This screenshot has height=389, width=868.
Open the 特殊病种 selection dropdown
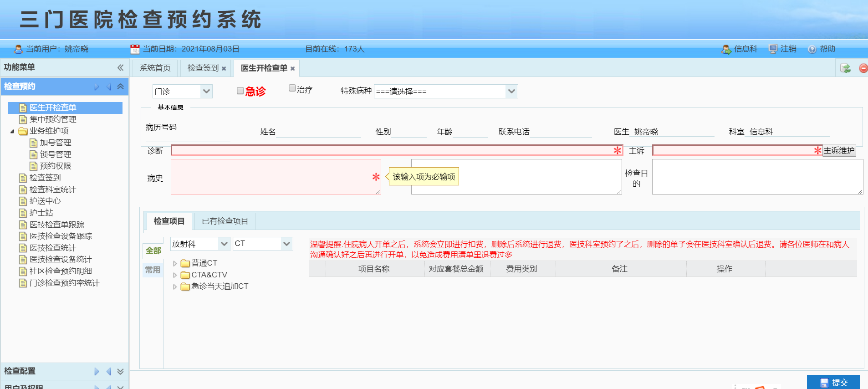pyautogui.click(x=511, y=92)
